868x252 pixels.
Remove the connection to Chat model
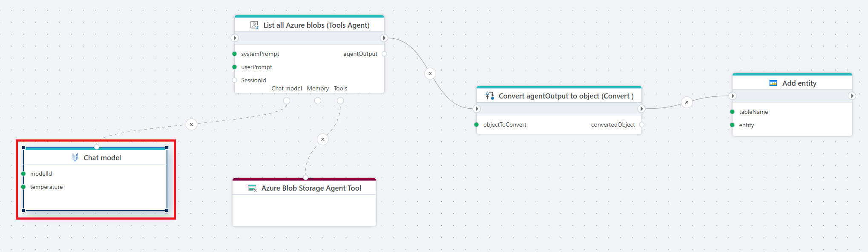point(191,125)
